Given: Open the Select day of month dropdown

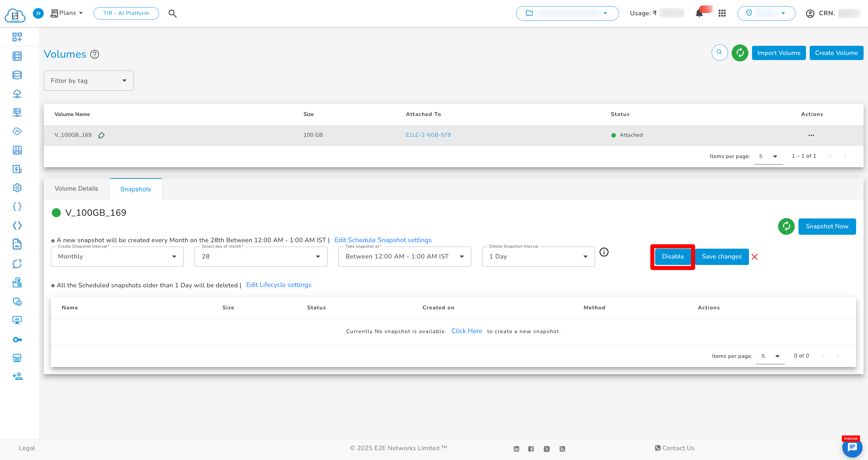Looking at the screenshot, I should point(261,256).
